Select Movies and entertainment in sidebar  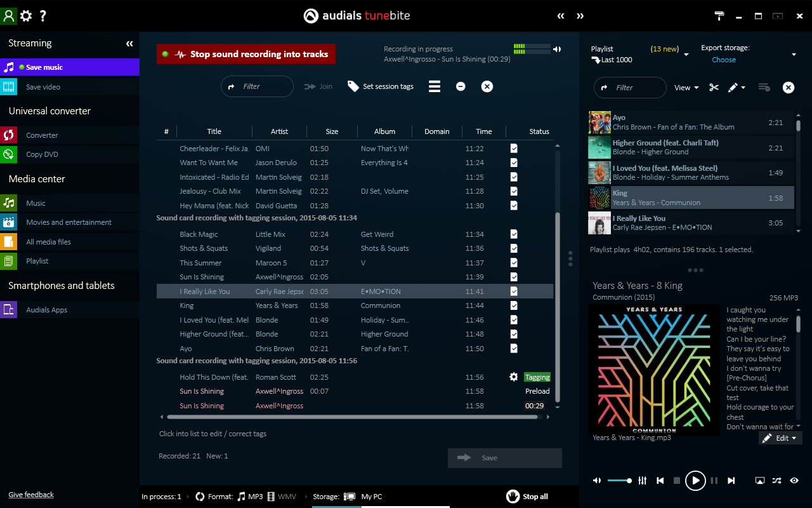pyautogui.click(x=69, y=222)
